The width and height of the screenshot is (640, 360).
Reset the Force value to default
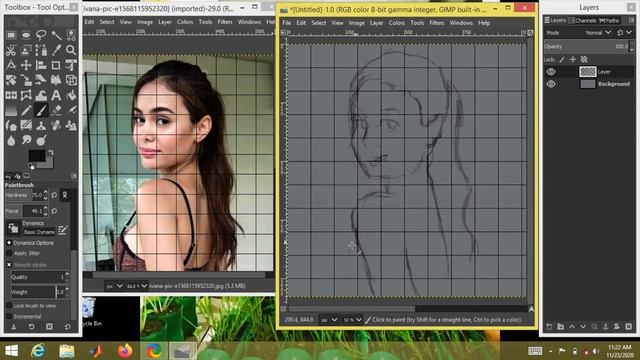tap(54, 211)
